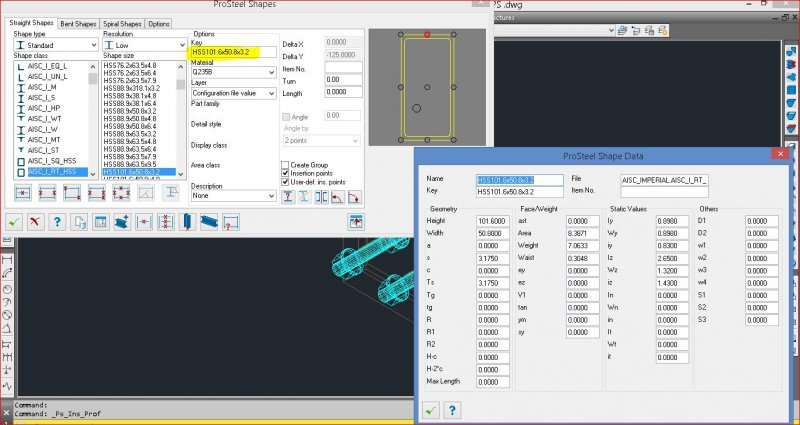The width and height of the screenshot is (800, 425).
Task: Click the Width field showing 50.8000
Action: point(493,233)
